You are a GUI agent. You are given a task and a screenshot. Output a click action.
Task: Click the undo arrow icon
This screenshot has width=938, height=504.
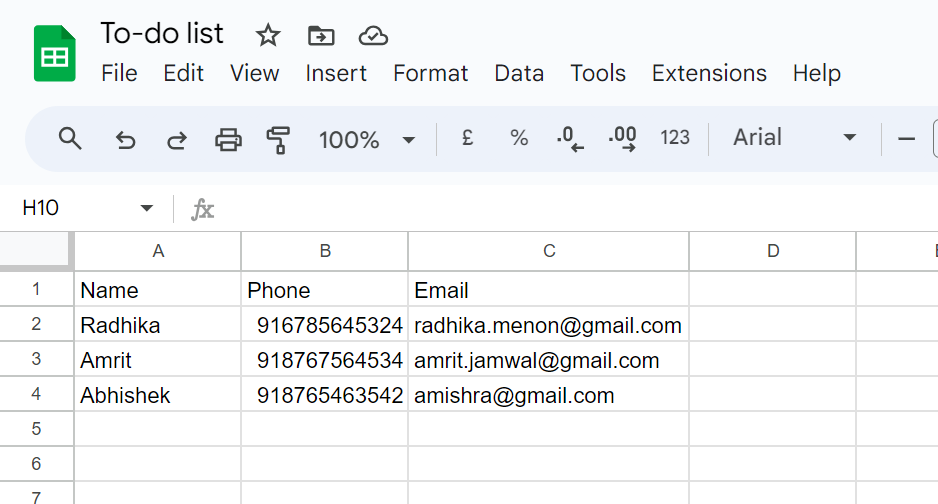point(125,140)
